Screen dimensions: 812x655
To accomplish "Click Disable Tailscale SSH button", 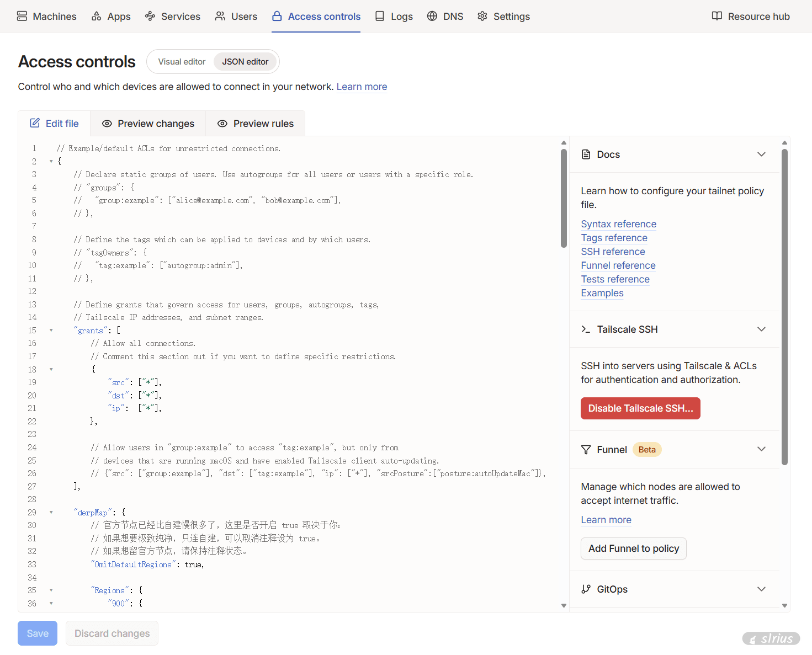I will pyautogui.click(x=640, y=408).
